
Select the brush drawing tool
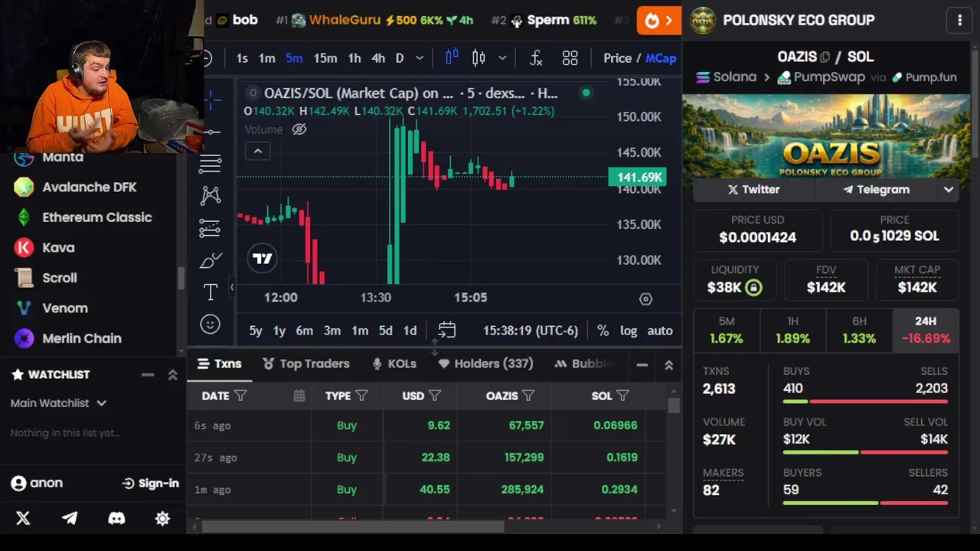click(211, 261)
